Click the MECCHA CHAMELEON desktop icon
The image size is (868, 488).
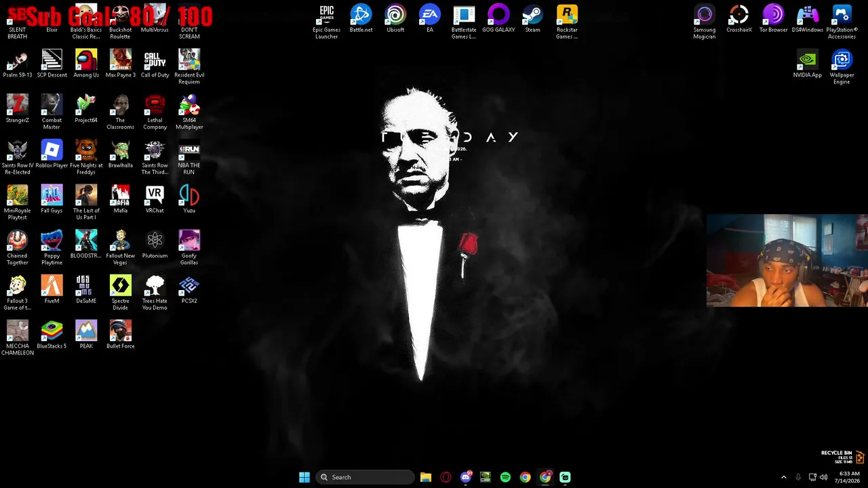tap(17, 338)
